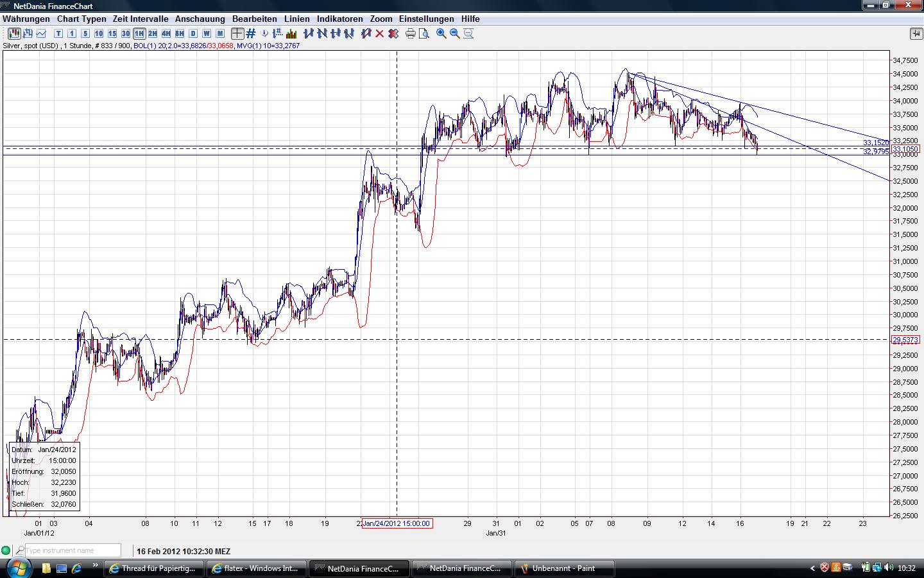924x578 pixels.
Task: Click the MVG(1) moving average label
Action: point(268,46)
